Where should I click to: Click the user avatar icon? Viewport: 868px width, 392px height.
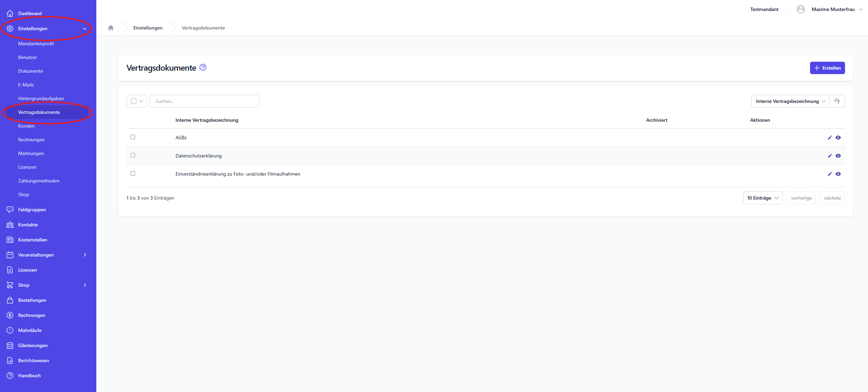click(x=801, y=9)
